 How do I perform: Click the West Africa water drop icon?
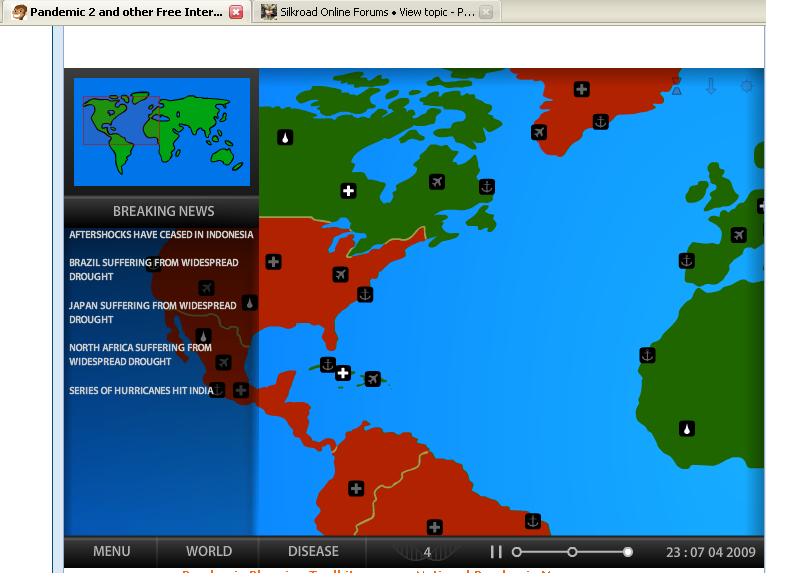pyautogui.click(x=687, y=429)
